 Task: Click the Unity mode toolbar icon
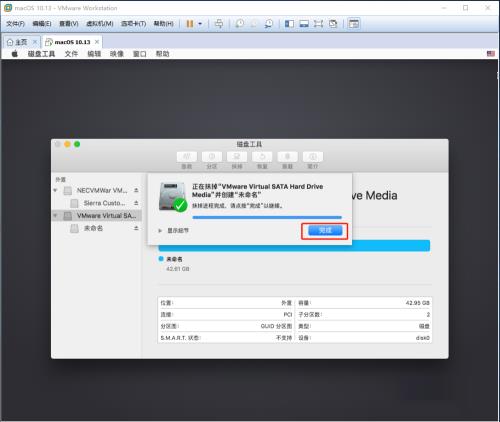pos(333,24)
